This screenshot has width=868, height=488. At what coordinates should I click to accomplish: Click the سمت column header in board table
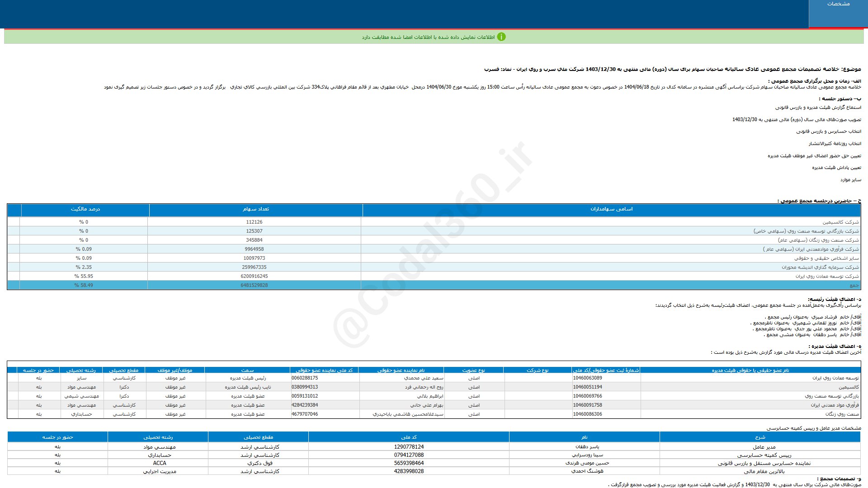coord(247,370)
